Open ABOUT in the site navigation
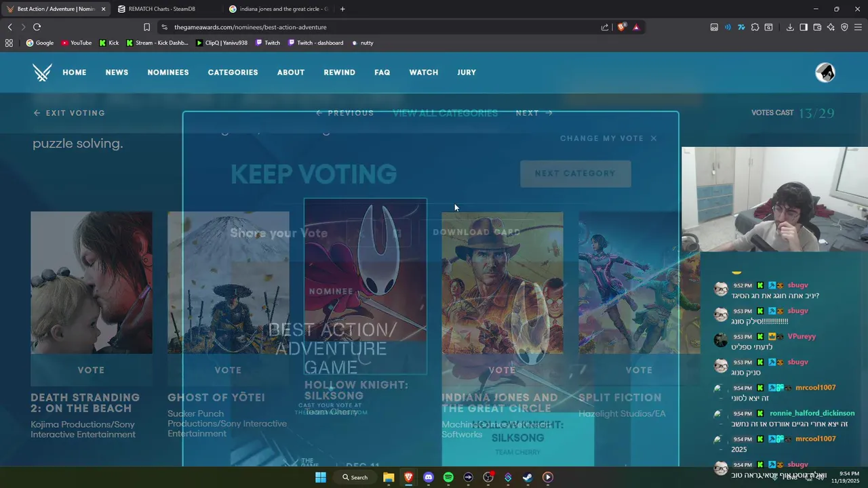Viewport: 868px width, 488px height. 291,73
